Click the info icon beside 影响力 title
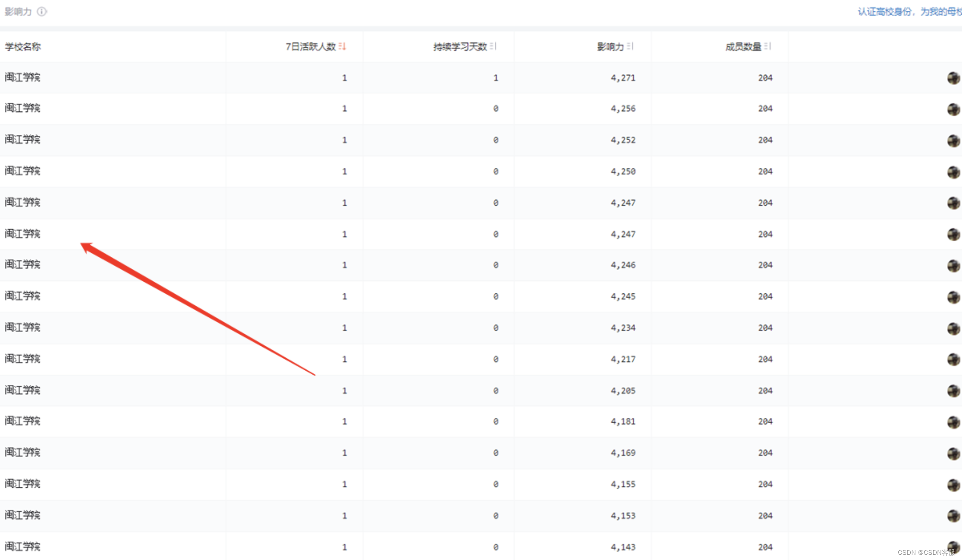 coord(42,12)
